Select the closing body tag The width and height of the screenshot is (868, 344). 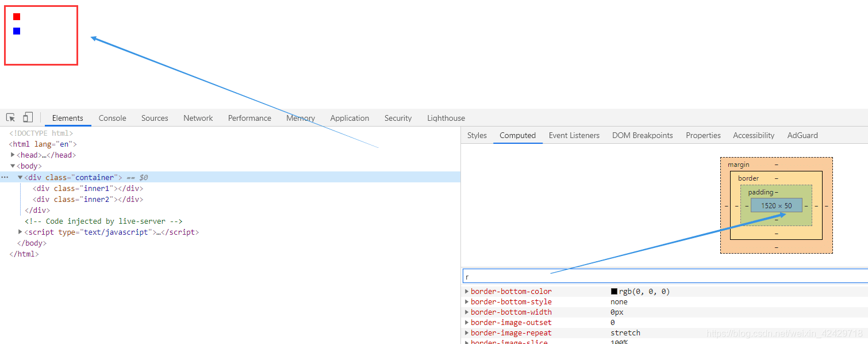[32, 243]
